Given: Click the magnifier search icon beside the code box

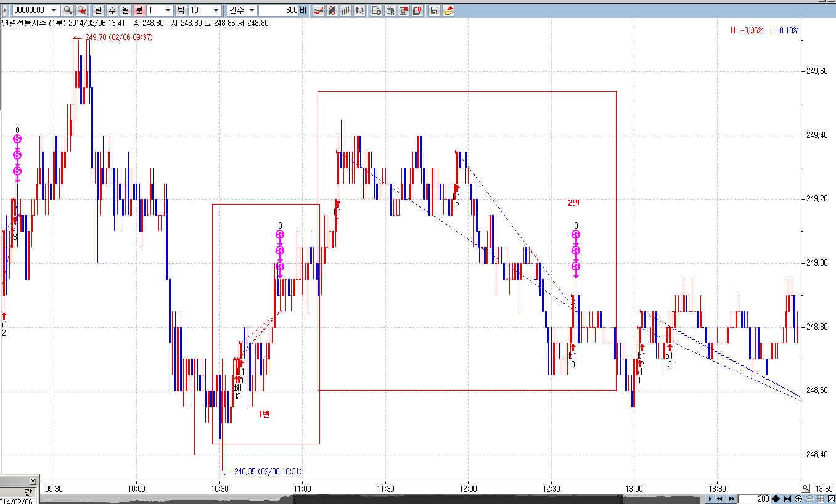Looking at the screenshot, I should tap(68, 10).
